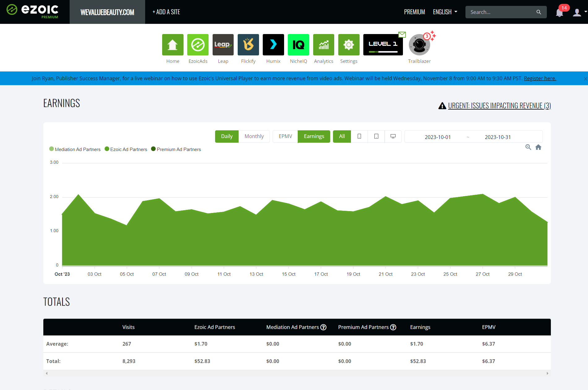Open the Premium menu item
This screenshot has width=588, height=390.
pyautogui.click(x=414, y=12)
